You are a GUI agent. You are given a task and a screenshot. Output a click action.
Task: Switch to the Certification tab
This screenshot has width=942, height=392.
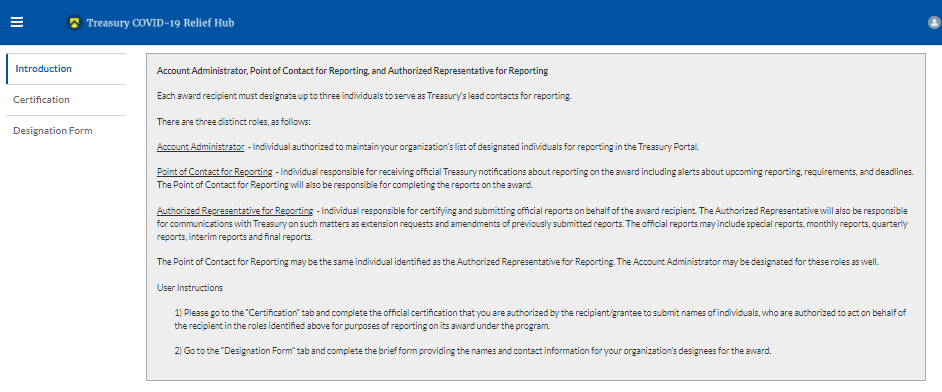tap(66, 100)
